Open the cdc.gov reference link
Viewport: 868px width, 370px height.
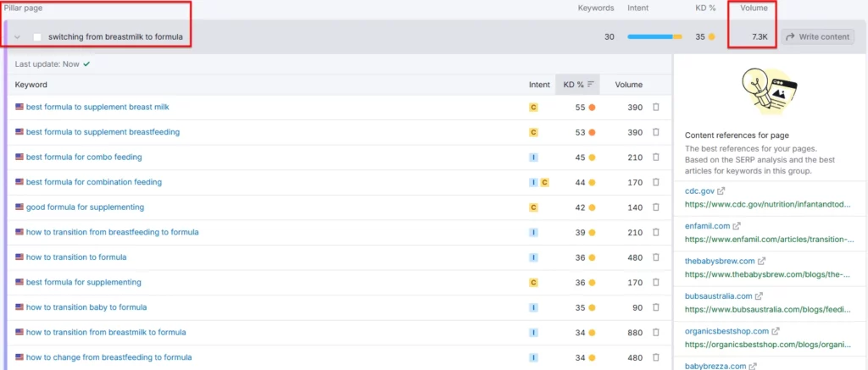point(699,191)
